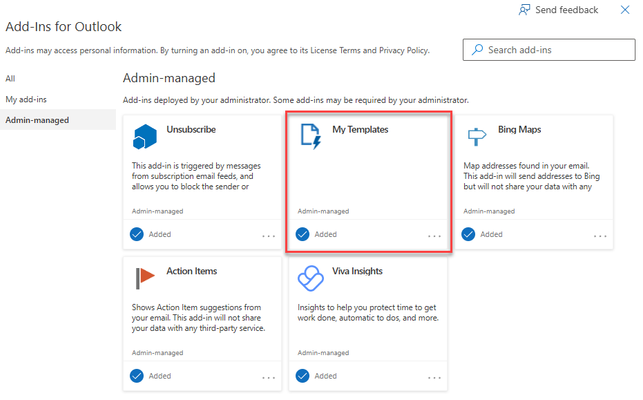Image resolution: width=643 pixels, height=400 pixels.
Task: Open more options for My Templates
Action: pos(434,236)
